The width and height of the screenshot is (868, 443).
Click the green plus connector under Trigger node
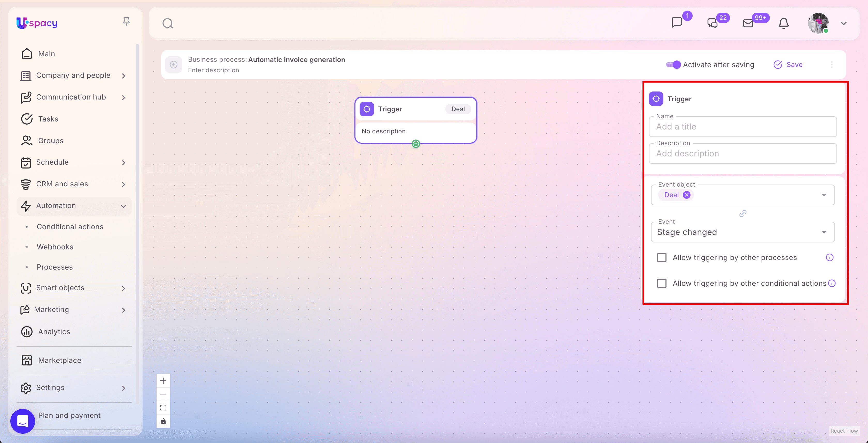416,144
